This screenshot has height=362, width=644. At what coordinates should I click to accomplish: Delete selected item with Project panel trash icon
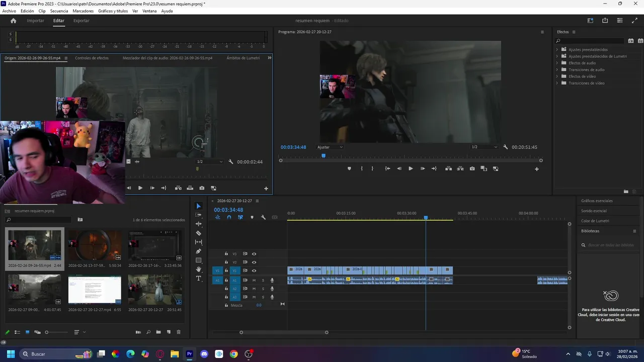pos(178,332)
